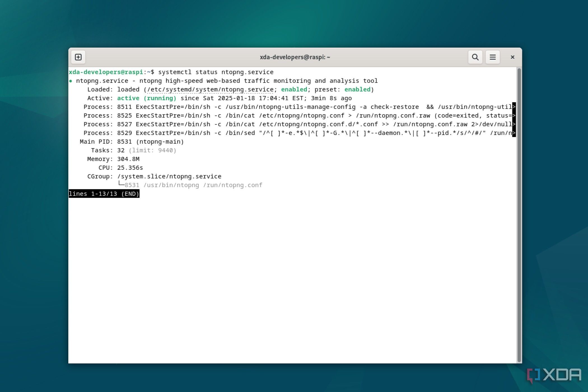Viewport: 588px width, 392px height.
Task: Click the 'preset: enabled' text
Action: 342,89
